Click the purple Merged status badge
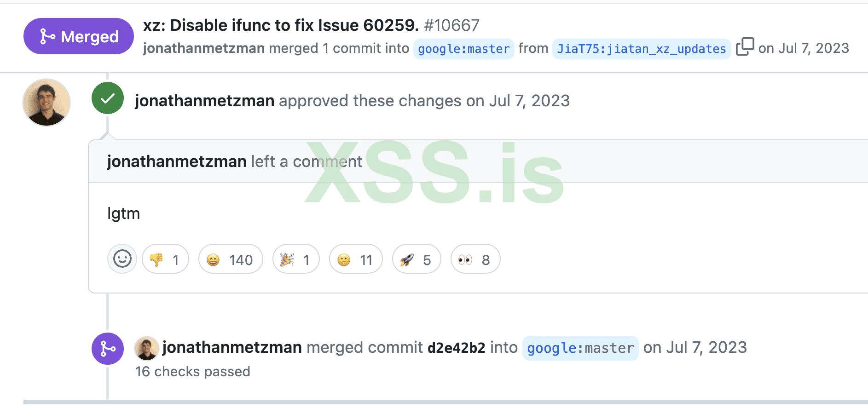The height and width of the screenshot is (414, 868). pos(79,36)
